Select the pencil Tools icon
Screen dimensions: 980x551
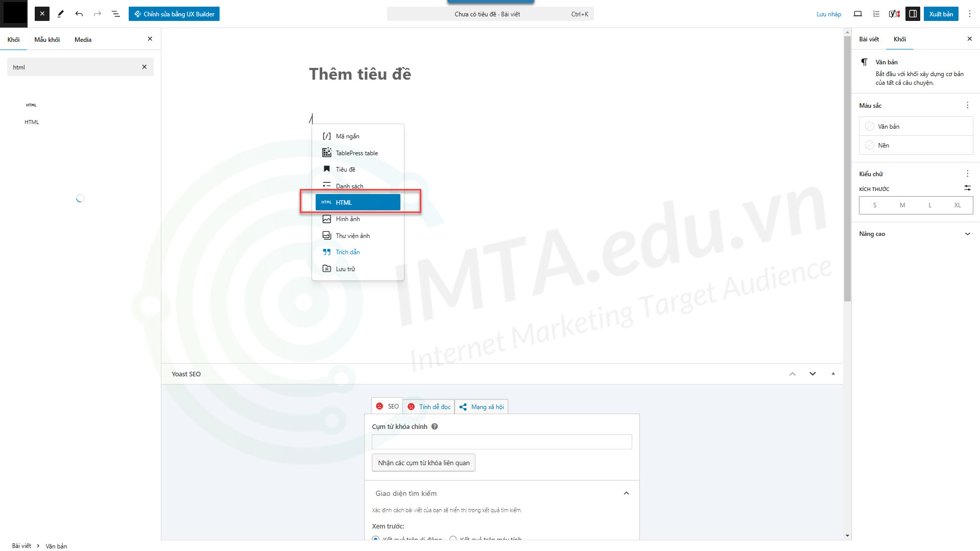(x=60, y=14)
